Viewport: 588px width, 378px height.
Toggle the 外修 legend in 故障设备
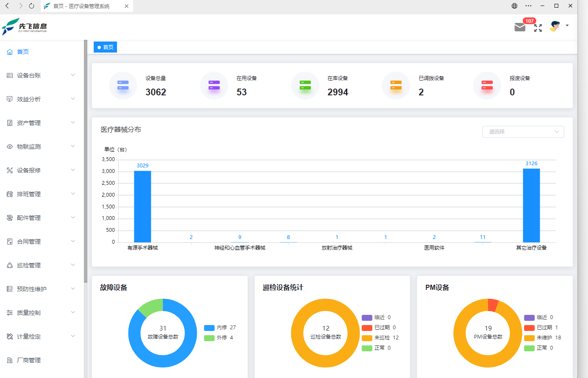[x=218, y=338]
